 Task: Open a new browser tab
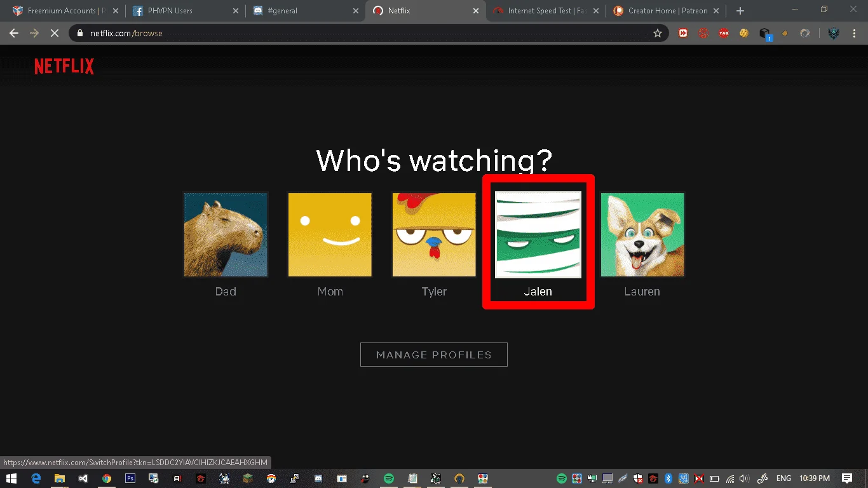tap(740, 11)
